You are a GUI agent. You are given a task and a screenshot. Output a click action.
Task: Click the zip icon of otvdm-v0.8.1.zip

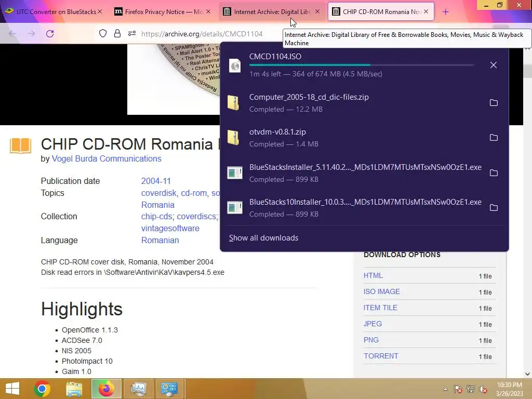coord(234,137)
